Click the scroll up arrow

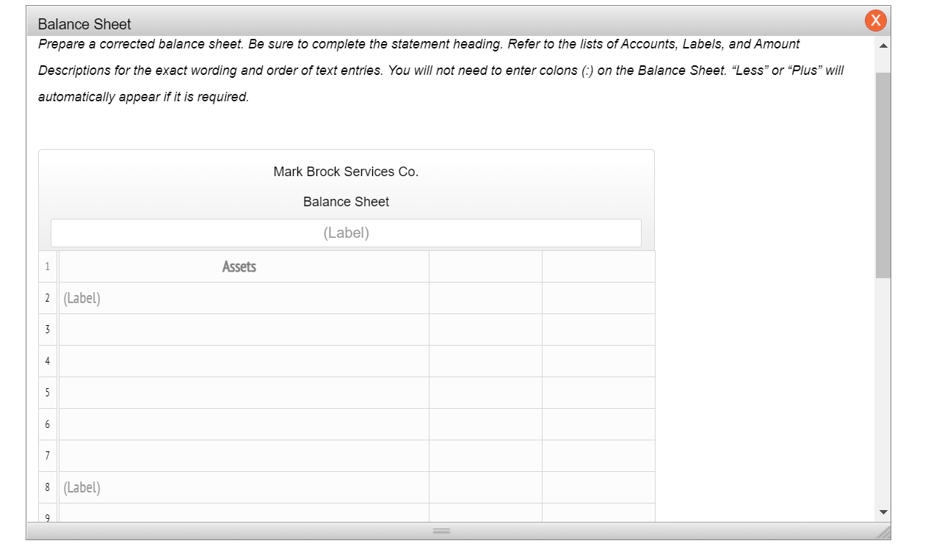coord(883,44)
